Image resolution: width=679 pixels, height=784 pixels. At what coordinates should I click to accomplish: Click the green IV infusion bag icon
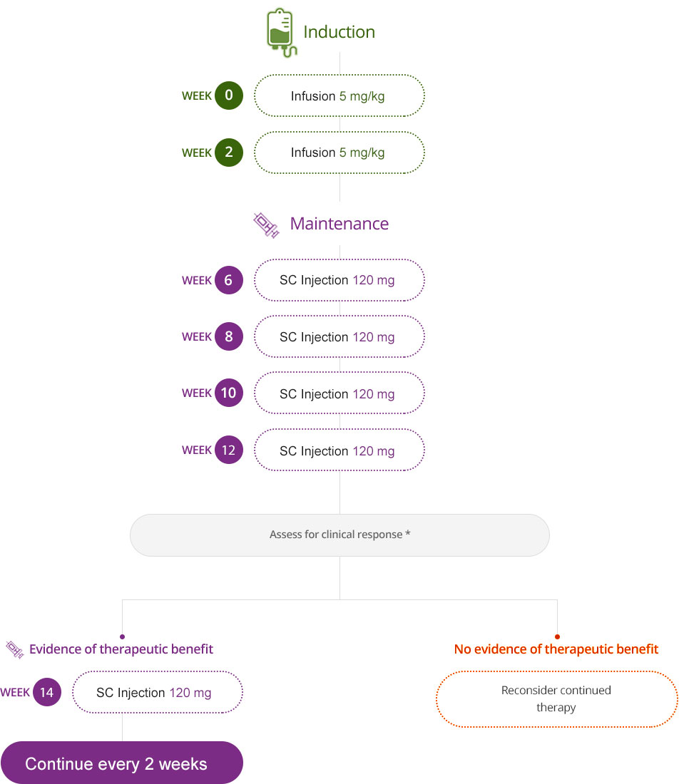pos(282,33)
